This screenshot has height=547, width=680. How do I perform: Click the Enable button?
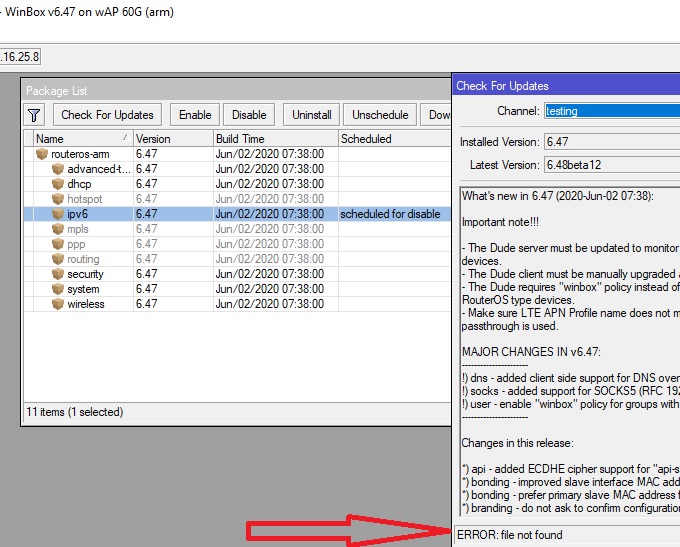(195, 115)
